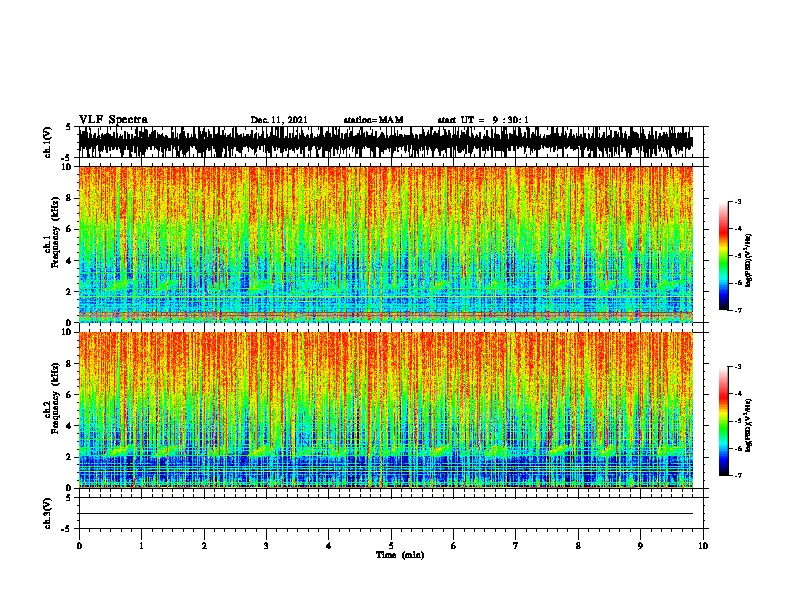Click the "ch.1(V)" axis label

(x=48, y=142)
